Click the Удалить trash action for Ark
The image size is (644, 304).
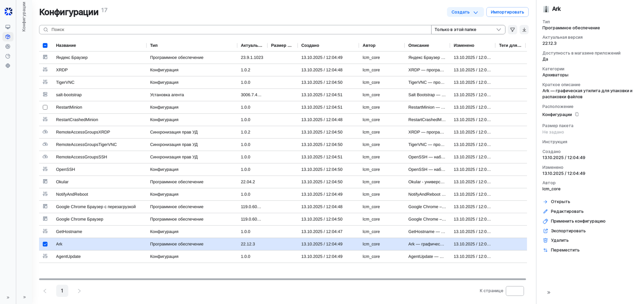[559, 240]
